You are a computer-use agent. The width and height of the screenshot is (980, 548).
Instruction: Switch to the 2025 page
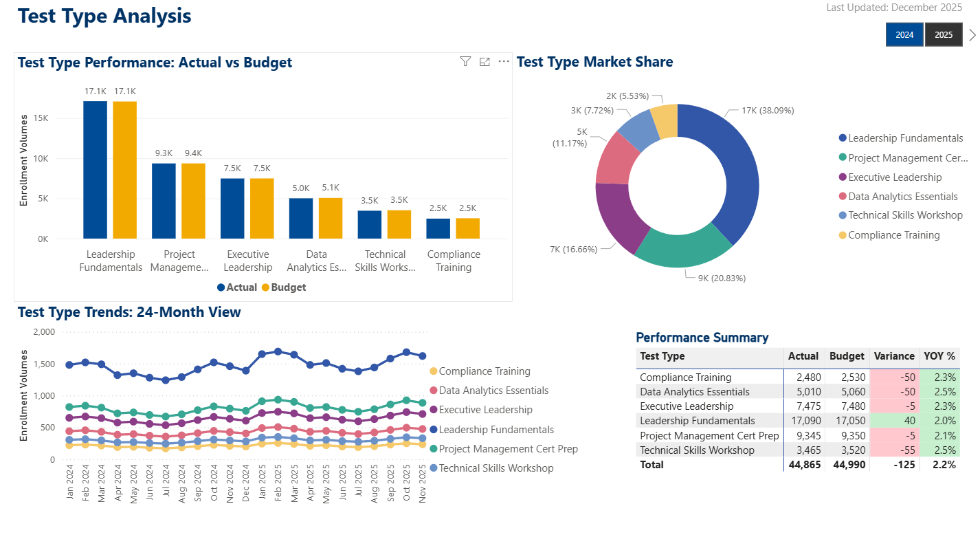coord(944,34)
